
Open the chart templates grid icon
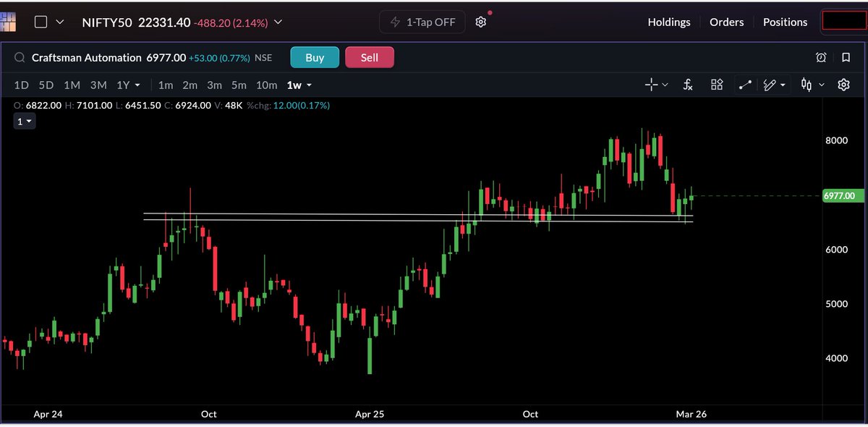point(717,85)
